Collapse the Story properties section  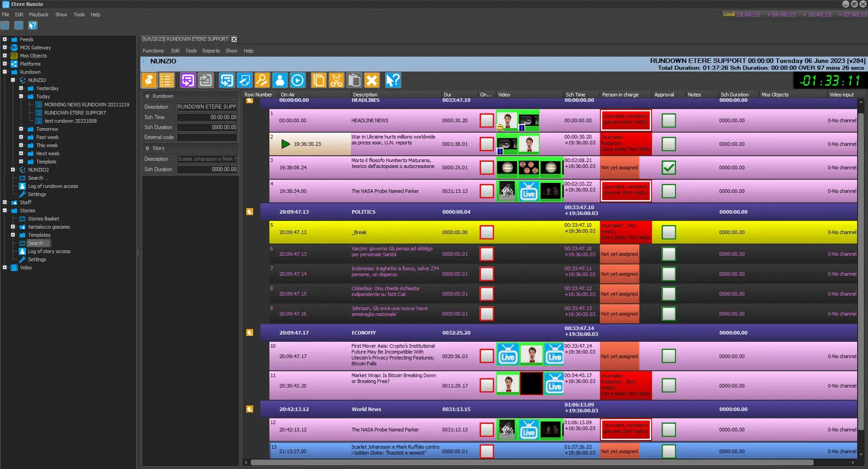coord(148,148)
